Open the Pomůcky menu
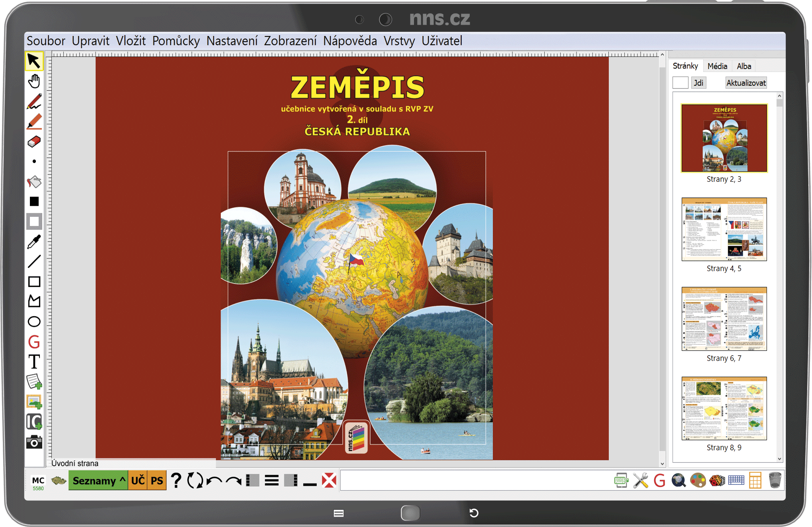Screen dimensions: 812x527 (x=176, y=41)
